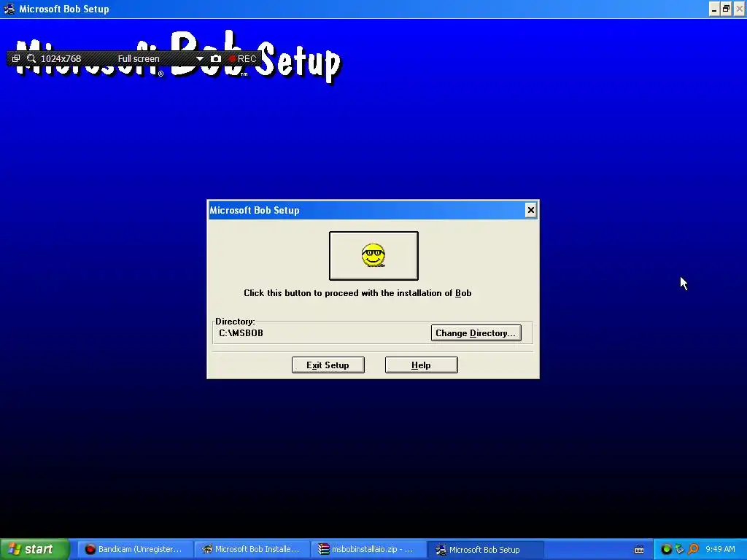Click the Directory: group label
Image resolution: width=747 pixels, height=560 pixels.
point(235,321)
